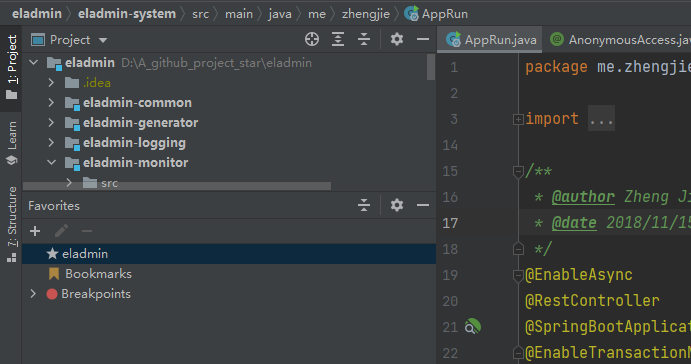The width and height of the screenshot is (691, 364).
Task: Collapse the Javadoc comment fold on line 15
Action: click(x=518, y=171)
